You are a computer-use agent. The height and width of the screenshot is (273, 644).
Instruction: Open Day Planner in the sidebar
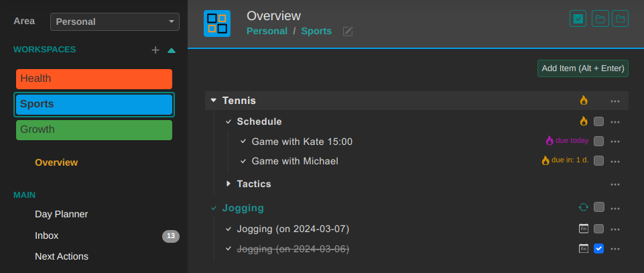coord(61,214)
